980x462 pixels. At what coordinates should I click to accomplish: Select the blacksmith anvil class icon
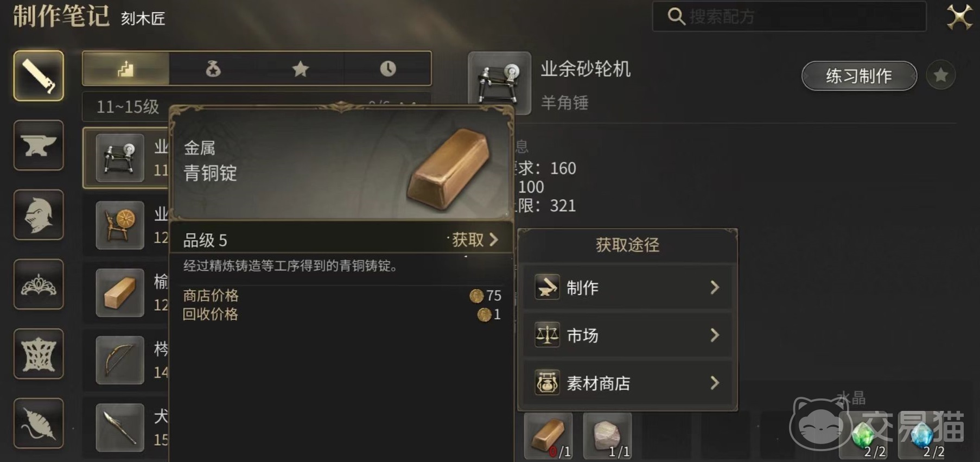[x=39, y=145]
